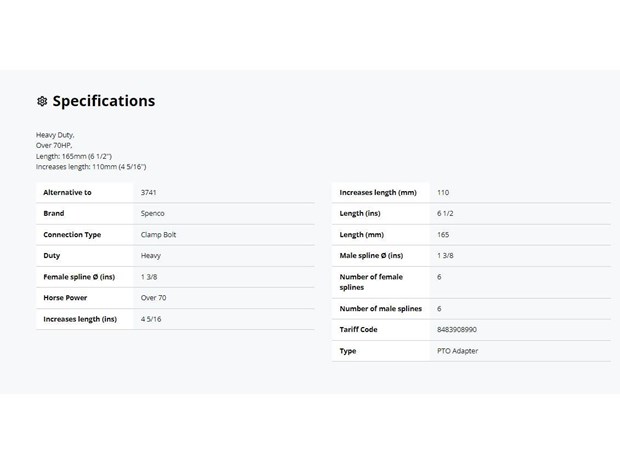
Task: Click the Female spline Ø (ins) label
Action: pos(79,277)
